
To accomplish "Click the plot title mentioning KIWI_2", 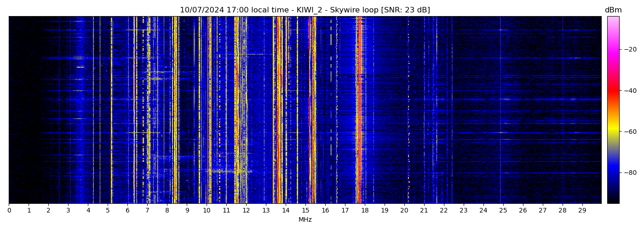I will (x=305, y=10).
